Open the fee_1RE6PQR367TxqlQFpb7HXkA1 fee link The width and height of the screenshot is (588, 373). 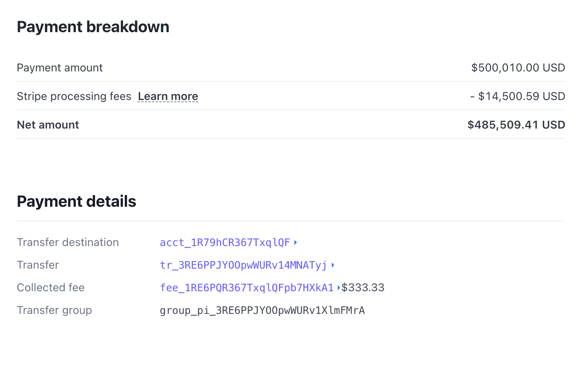pos(247,288)
